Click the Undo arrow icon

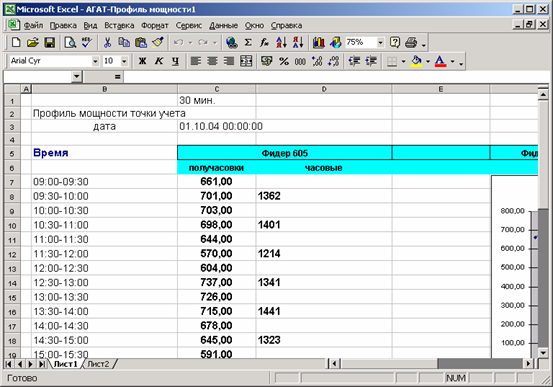coord(179,43)
